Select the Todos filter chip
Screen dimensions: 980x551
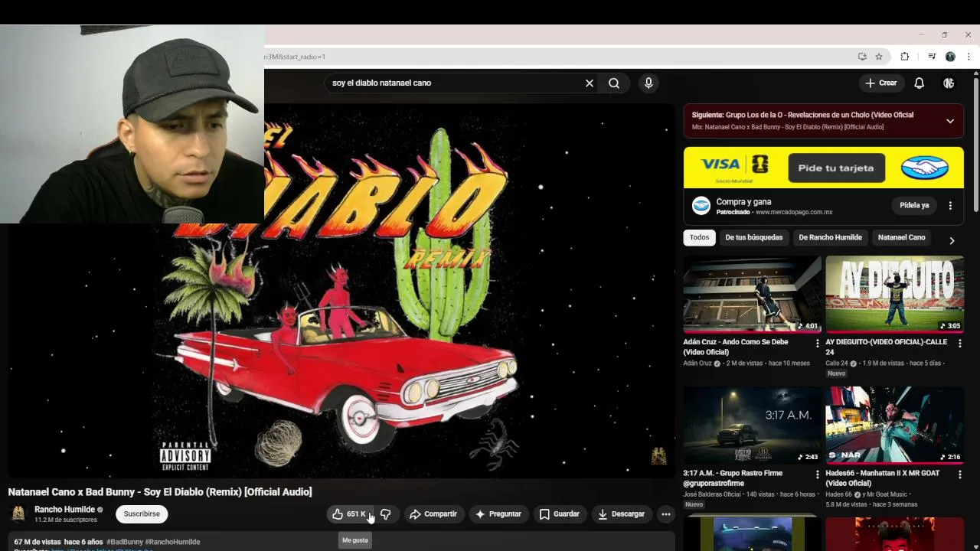point(699,237)
